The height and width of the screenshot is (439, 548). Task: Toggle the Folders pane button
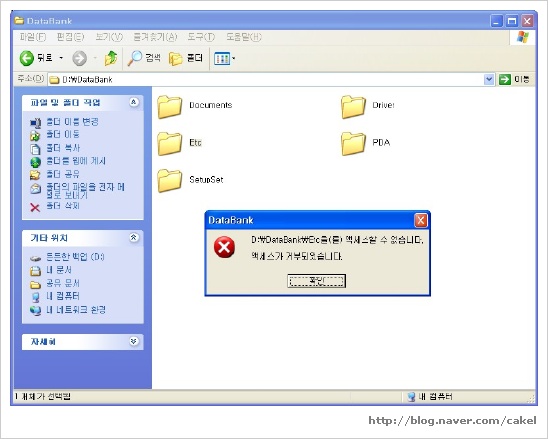tap(186, 58)
